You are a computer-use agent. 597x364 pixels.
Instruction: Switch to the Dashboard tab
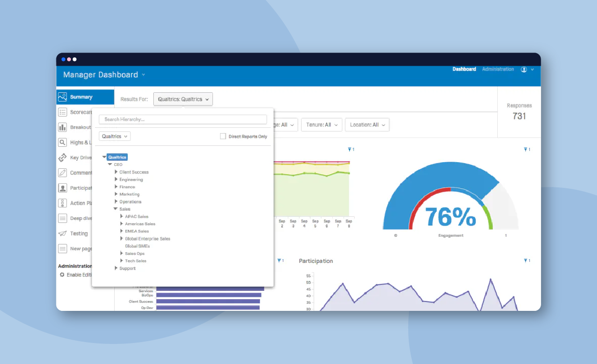[464, 69]
